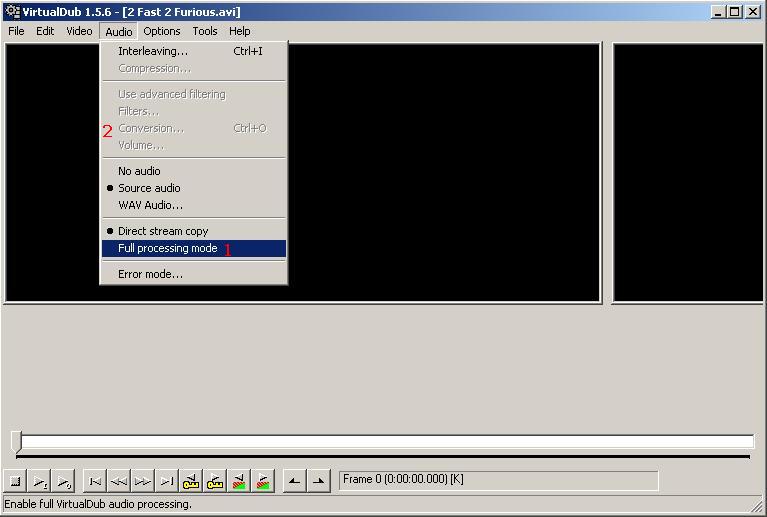This screenshot has width=767, height=517.
Task: Click the timeline position slider thumb
Action: click(17, 442)
